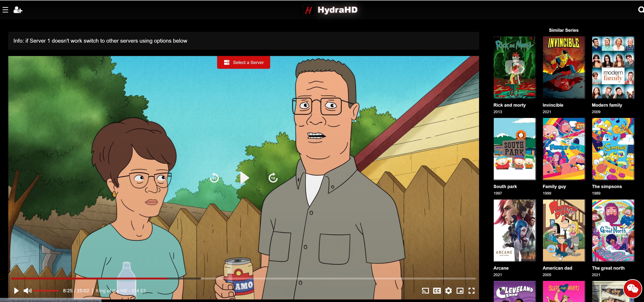Click the Invincible title link

pos(553,105)
